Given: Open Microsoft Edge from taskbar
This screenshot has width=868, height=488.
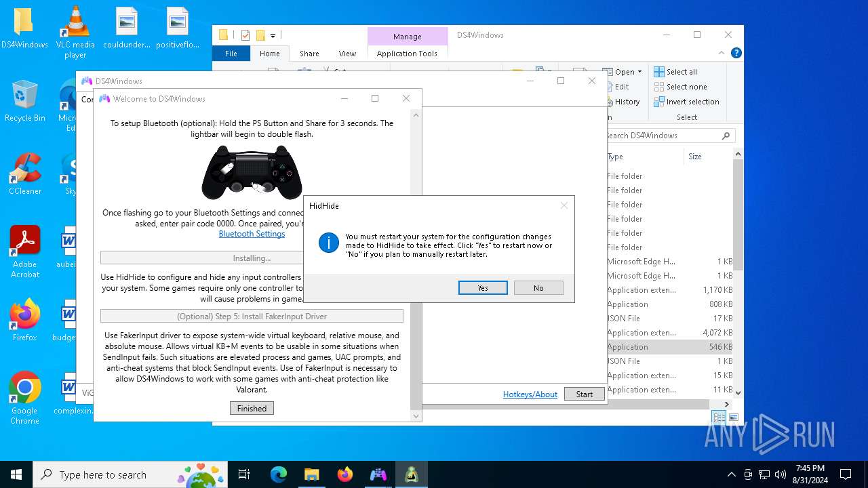Looking at the screenshot, I should pyautogui.click(x=279, y=474).
